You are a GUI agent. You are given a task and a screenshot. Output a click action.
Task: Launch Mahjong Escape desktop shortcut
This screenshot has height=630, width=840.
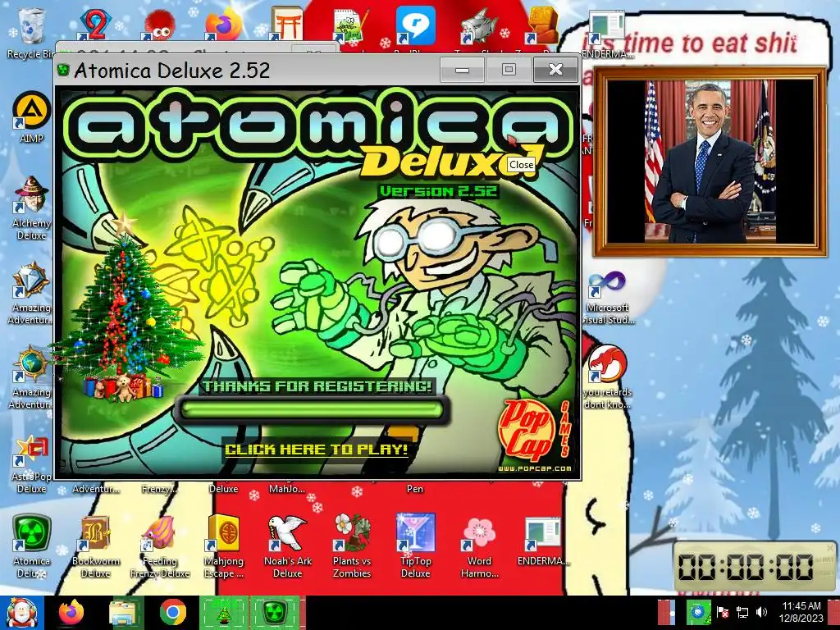223,546
